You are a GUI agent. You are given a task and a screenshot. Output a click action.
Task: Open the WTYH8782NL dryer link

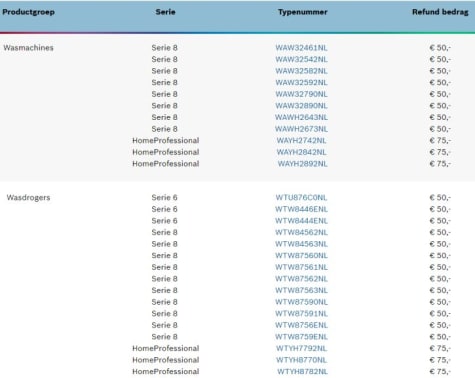(302, 372)
